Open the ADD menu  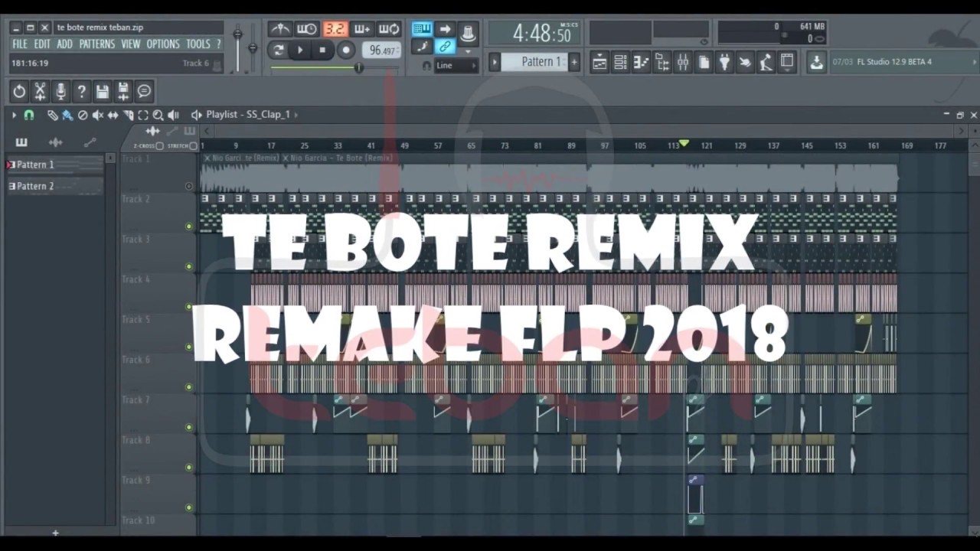[x=65, y=44]
